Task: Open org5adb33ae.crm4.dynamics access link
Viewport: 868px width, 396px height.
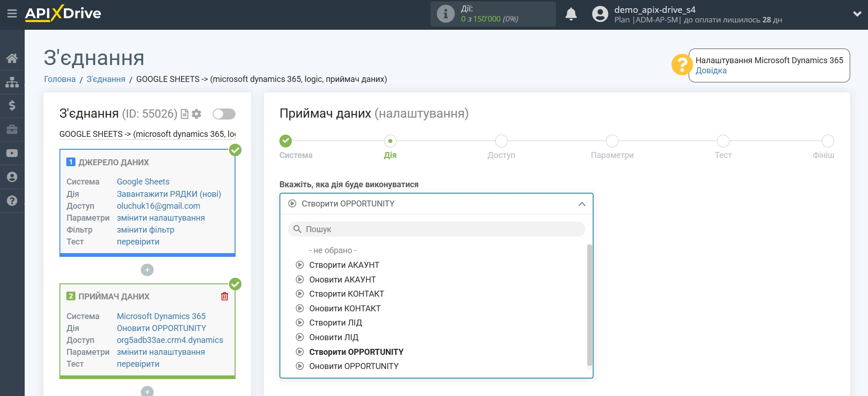Action: (170, 340)
